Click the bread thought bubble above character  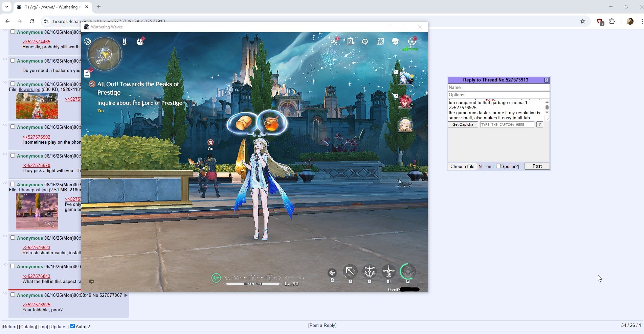(243, 123)
